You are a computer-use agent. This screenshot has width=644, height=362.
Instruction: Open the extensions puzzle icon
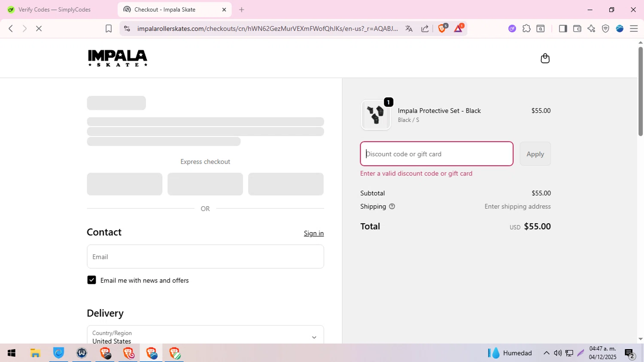point(526,28)
